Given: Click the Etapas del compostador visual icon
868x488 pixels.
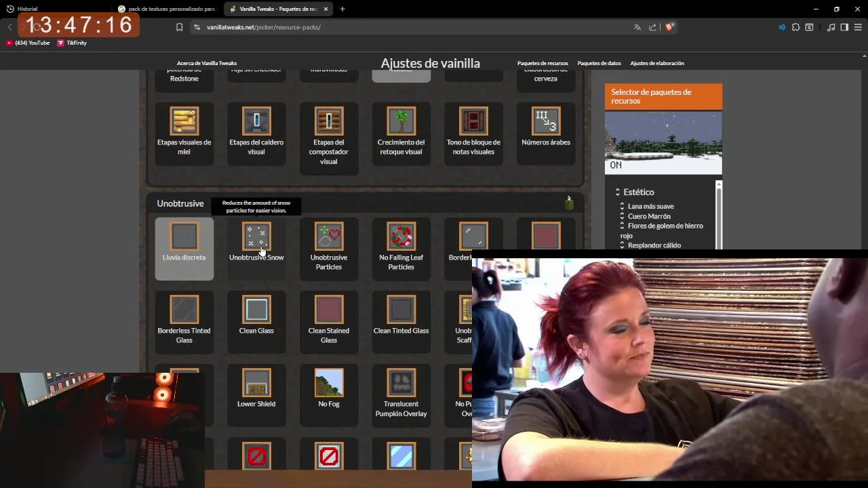Looking at the screenshot, I should pyautogui.click(x=329, y=121).
